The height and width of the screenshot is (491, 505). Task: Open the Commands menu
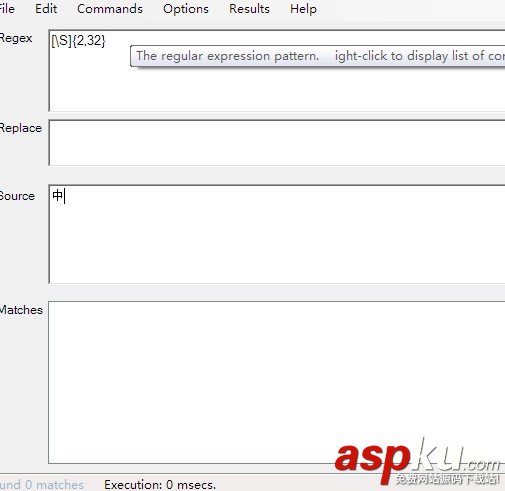110,9
